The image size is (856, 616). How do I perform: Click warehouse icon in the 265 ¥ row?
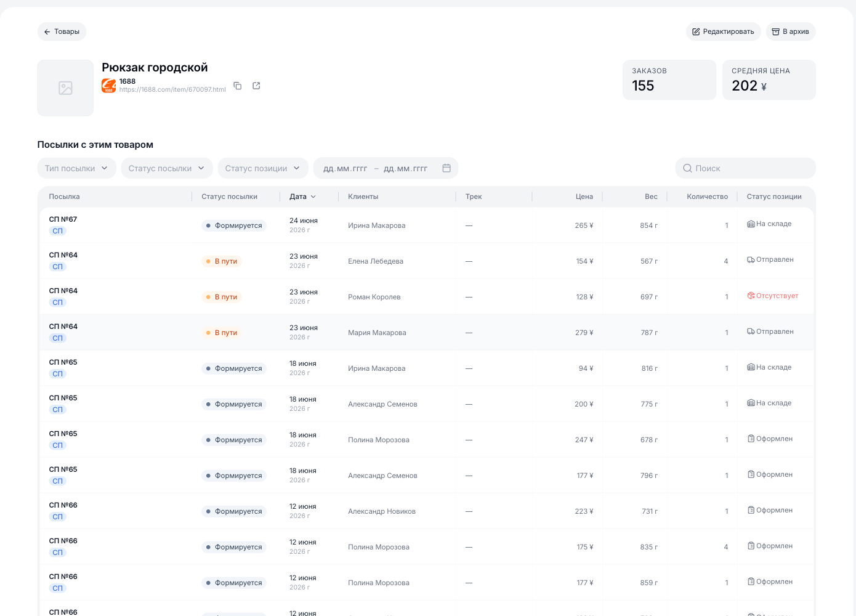[x=751, y=224]
